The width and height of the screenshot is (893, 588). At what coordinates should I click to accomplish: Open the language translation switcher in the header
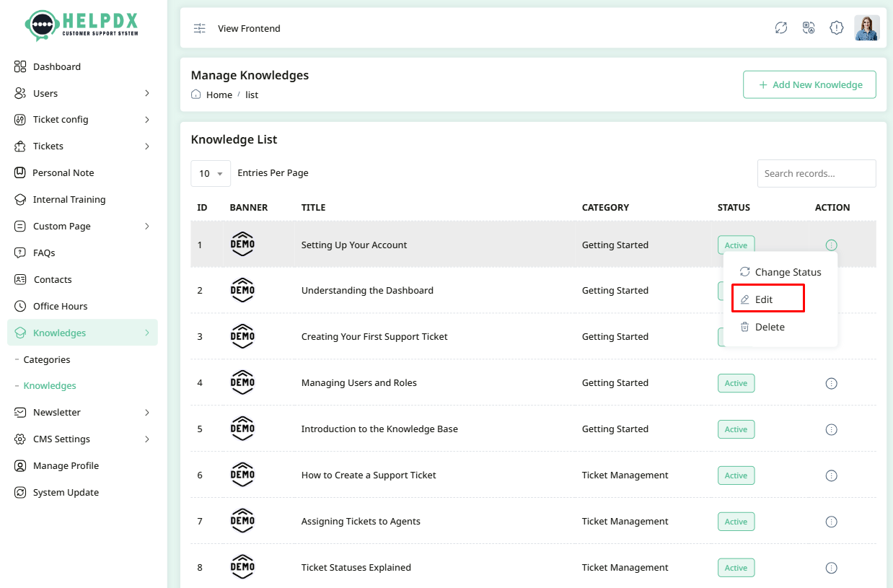(x=809, y=27)
